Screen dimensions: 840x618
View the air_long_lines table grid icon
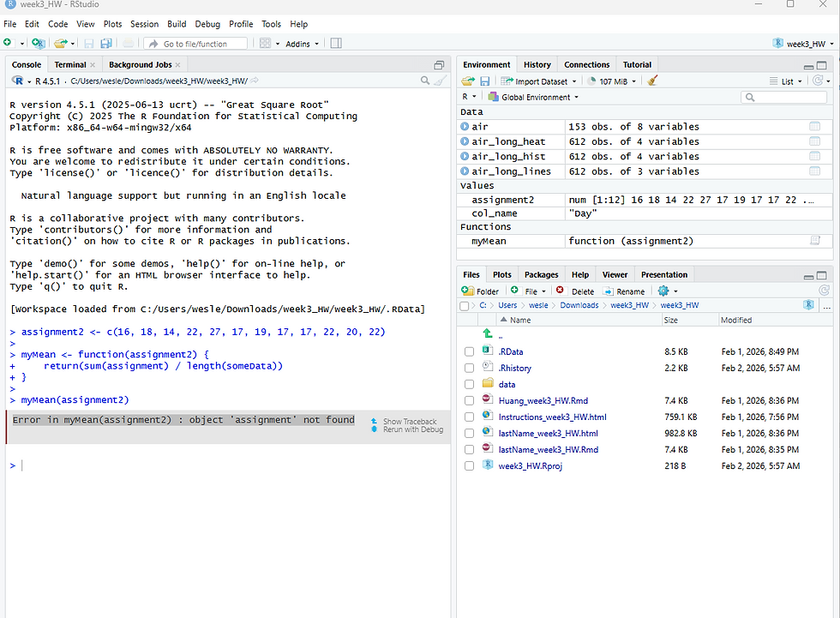(x=814, y=171)
